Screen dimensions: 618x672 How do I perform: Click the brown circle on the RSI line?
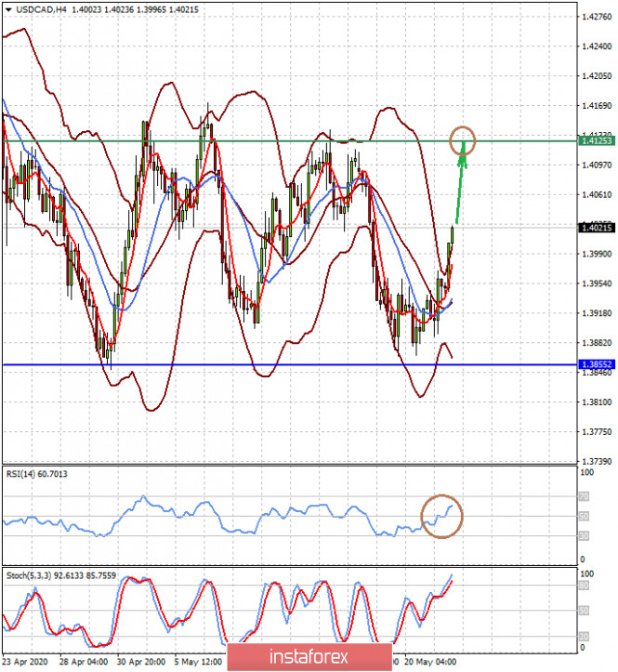441,517
